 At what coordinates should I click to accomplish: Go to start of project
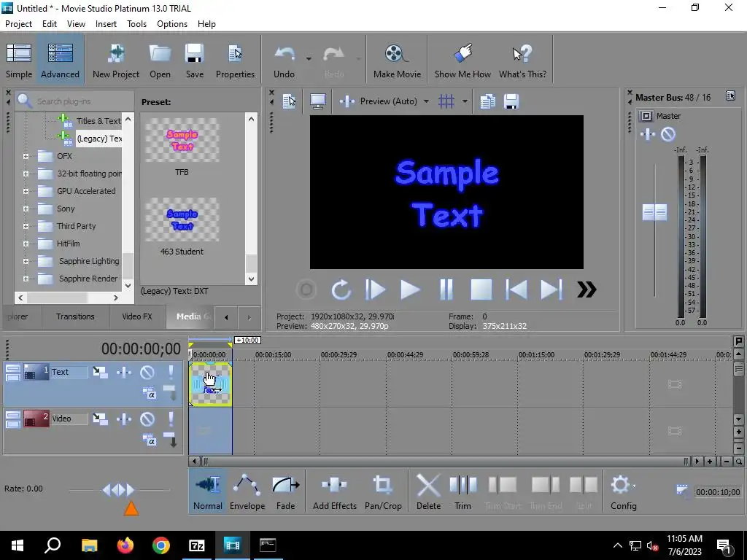516,289
